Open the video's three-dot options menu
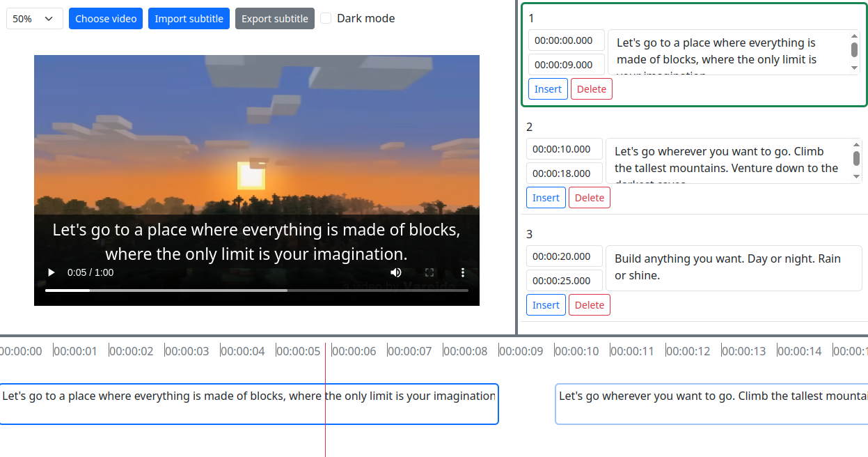Image resolution: width=868 pixels, height=457 pixels. 463,272
